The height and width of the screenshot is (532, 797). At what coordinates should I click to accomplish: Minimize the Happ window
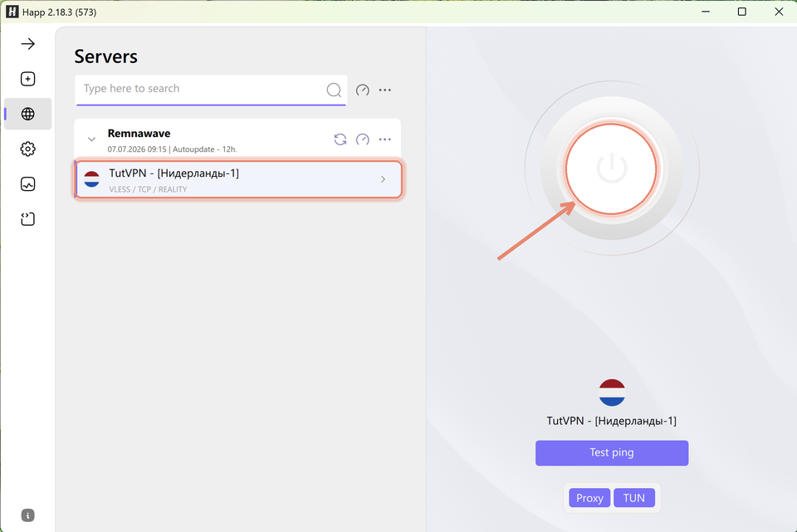[706, 12]
